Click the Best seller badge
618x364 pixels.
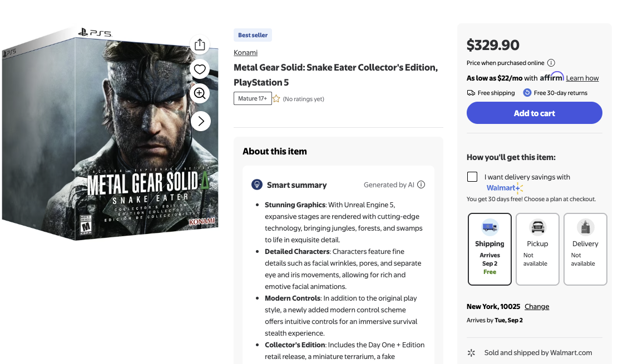click(253, 34)
